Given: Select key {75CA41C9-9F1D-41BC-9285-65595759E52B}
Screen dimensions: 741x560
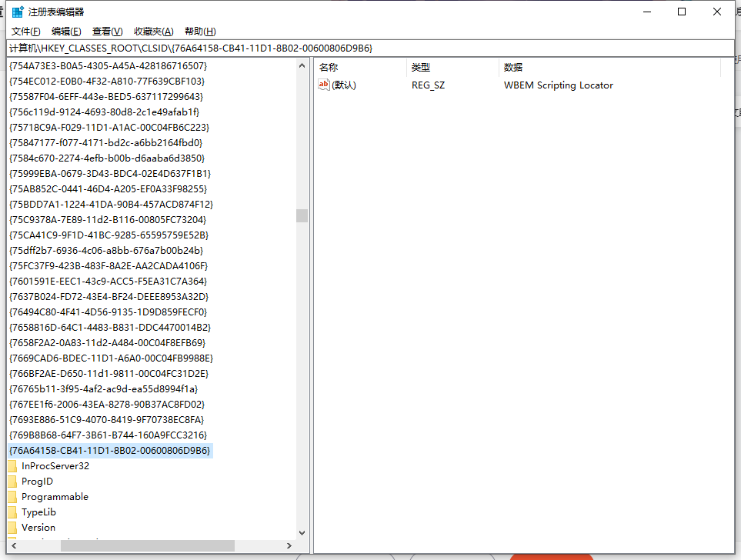Looking at the screenshot, I should pyautogui.click(x=108, y=235).
